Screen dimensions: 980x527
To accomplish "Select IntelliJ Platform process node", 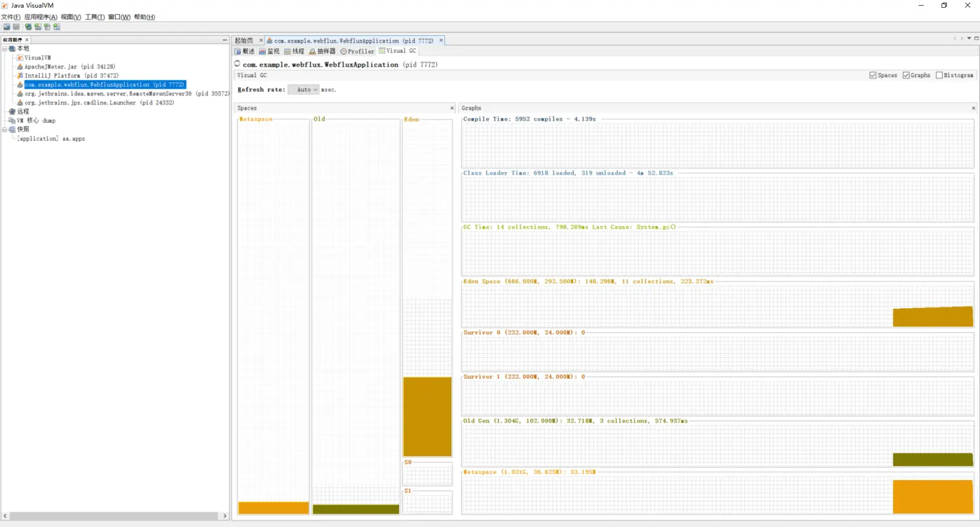I will (x=71, y=76).
